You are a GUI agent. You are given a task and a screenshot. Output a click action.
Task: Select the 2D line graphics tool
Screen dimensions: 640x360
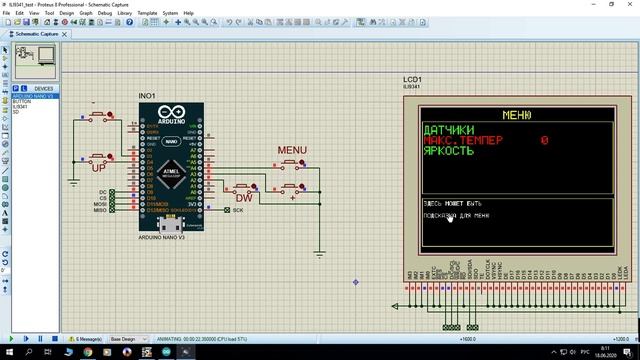pos(5,171)
